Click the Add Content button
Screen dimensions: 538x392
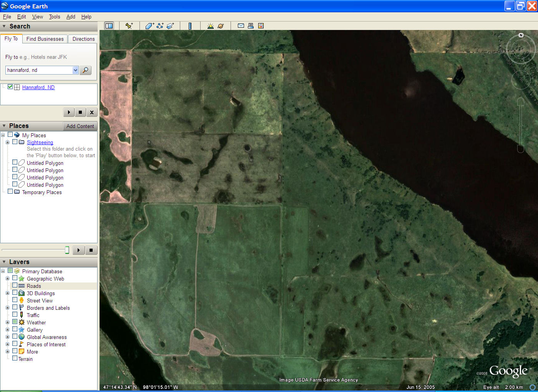[80, 126]
